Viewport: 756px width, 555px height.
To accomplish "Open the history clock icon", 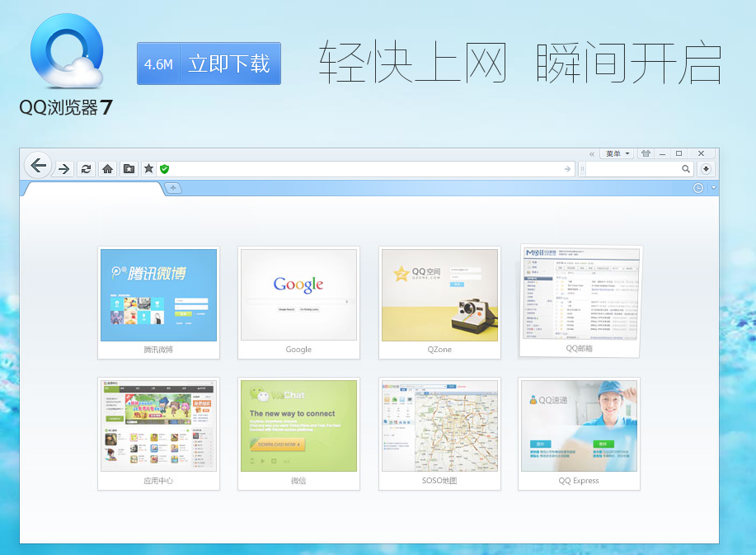I will 697,188.
